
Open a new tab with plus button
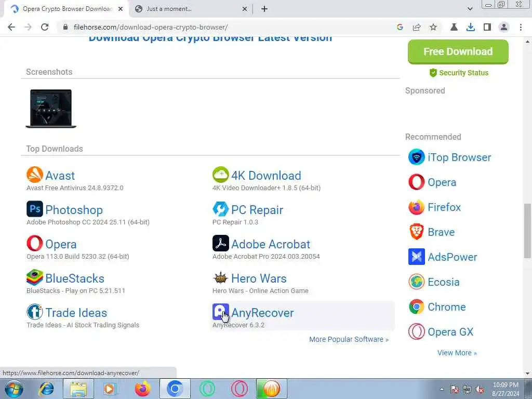point(264,9)
